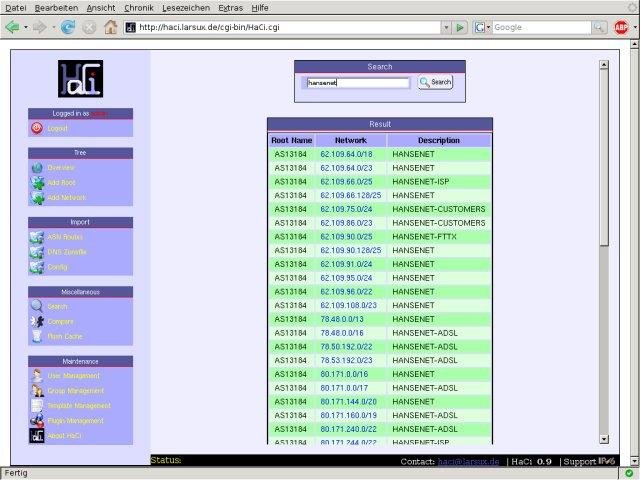
Task: Click the Network column header
Action: click(x=351, y=140)
